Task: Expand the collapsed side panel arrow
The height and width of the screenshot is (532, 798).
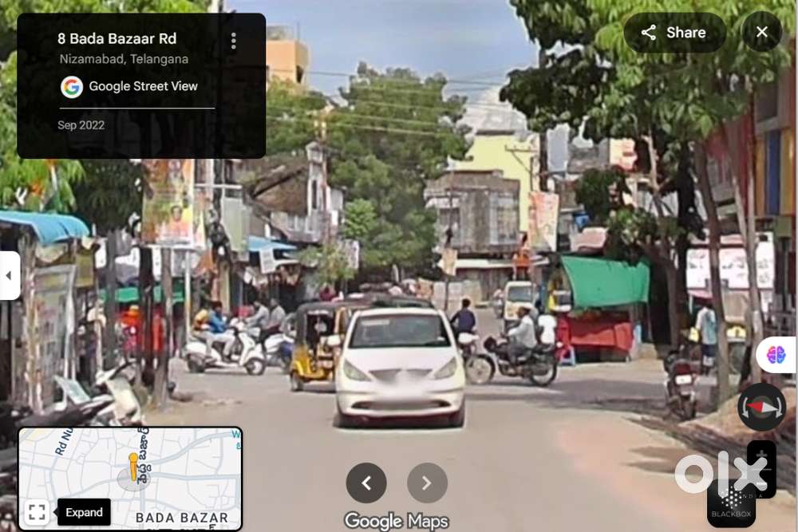Action: click(x=9, y=275)
